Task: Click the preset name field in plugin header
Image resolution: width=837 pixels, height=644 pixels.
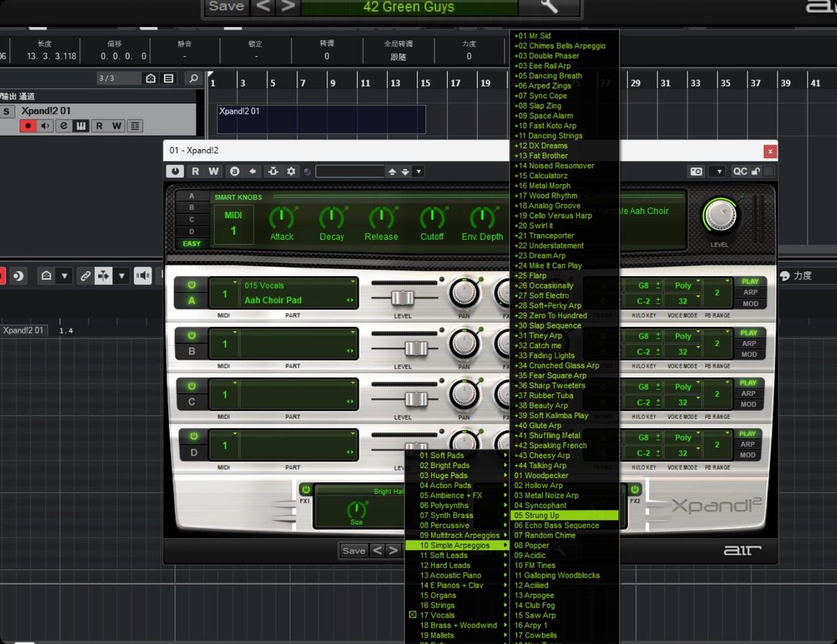Action: coord(350,171)
